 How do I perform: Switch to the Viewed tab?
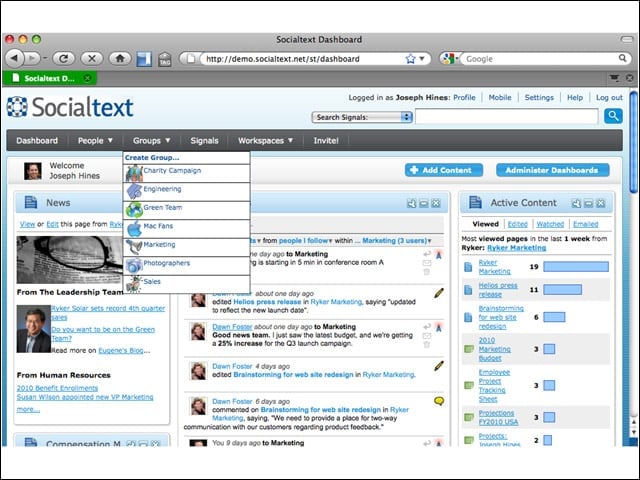[485, 224]
